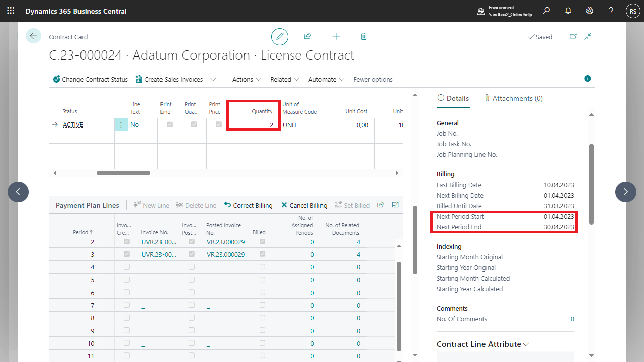Expand the Actions dropdown menu
This screenshot has width=644, height=362.
pyautogui.click(x=247, y=79)
